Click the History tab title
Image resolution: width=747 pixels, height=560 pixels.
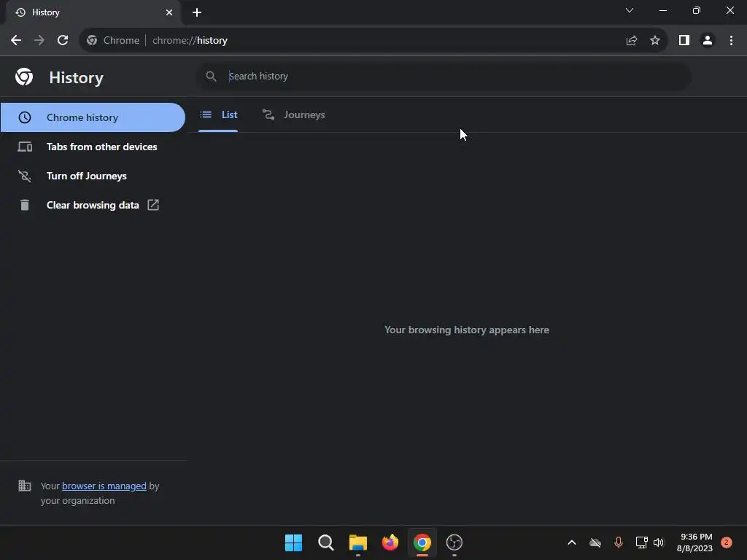click(46, 12)
